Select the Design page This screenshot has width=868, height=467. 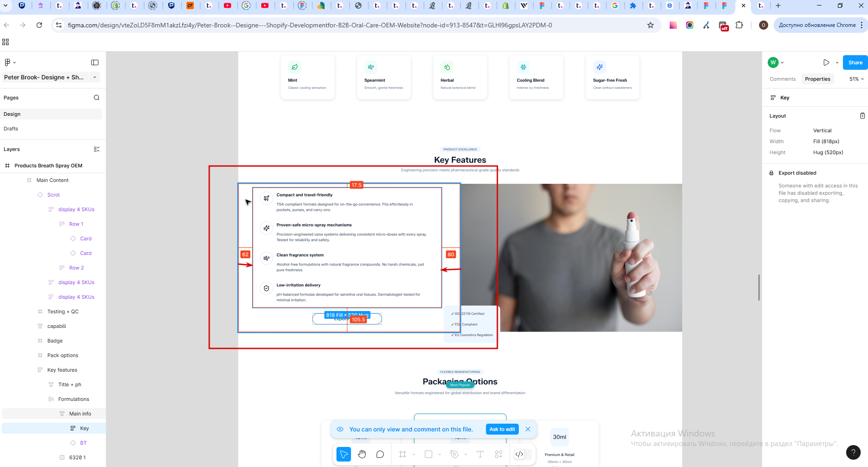(52, 114)
